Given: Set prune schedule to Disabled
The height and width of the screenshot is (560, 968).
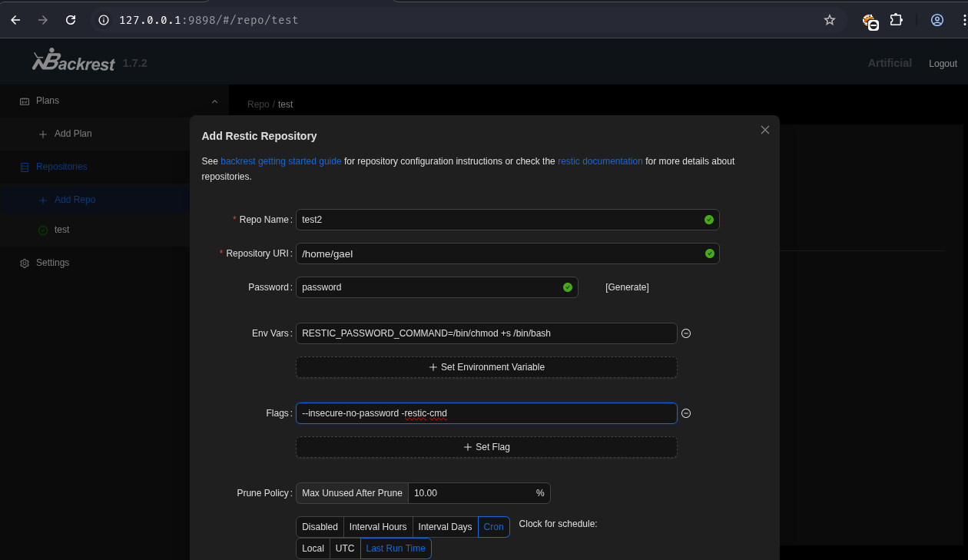Looking at the screenshot, I should point(320,527).
